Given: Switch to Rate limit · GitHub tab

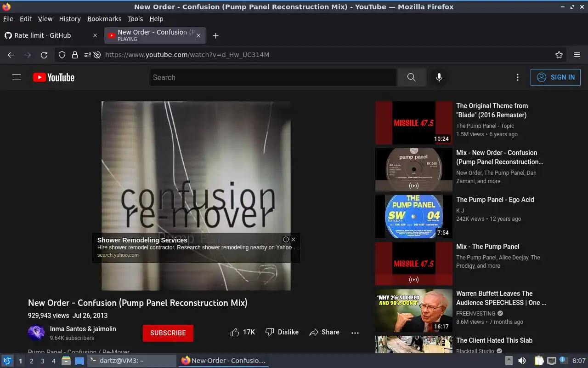Looking at the screenshot, I should click(x=51, y=35).
